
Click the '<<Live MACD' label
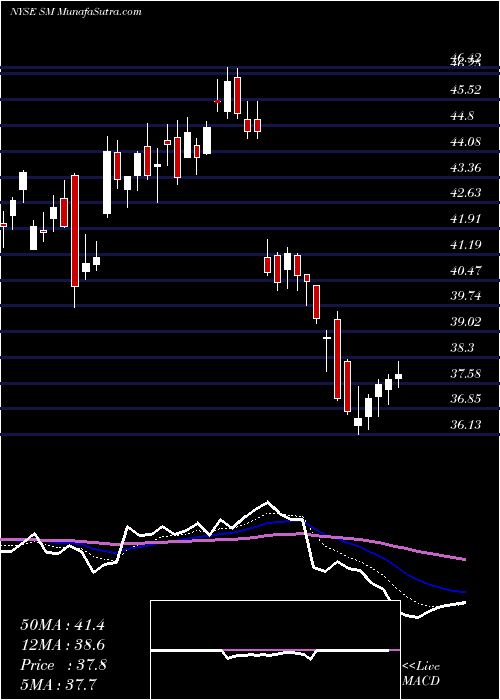421,673
